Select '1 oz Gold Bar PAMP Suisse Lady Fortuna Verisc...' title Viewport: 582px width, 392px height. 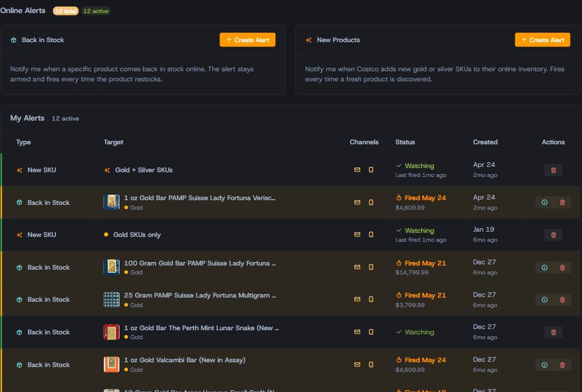[200, 198]
